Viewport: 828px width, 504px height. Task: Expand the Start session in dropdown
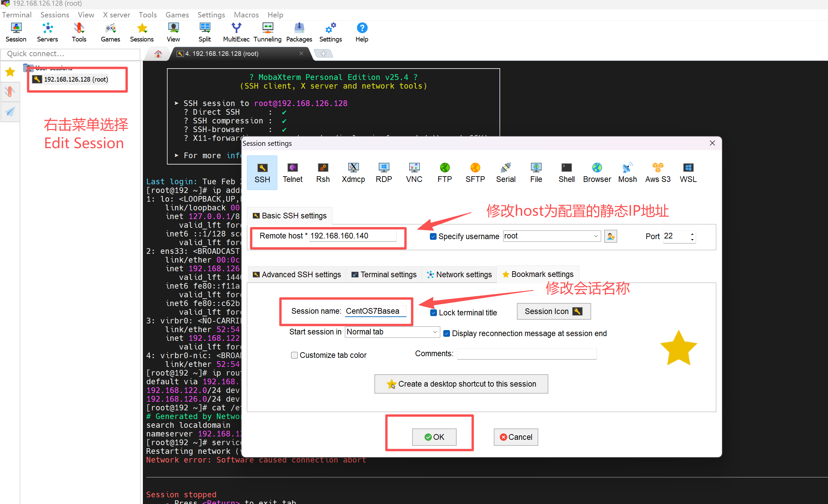[435, 332]
